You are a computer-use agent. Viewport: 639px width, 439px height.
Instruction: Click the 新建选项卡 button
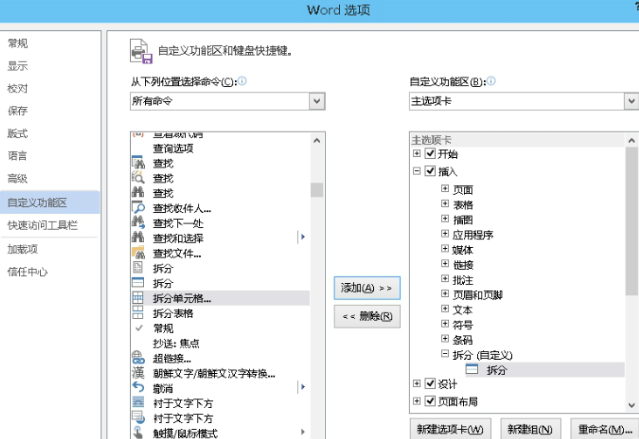tap(450, 429)
